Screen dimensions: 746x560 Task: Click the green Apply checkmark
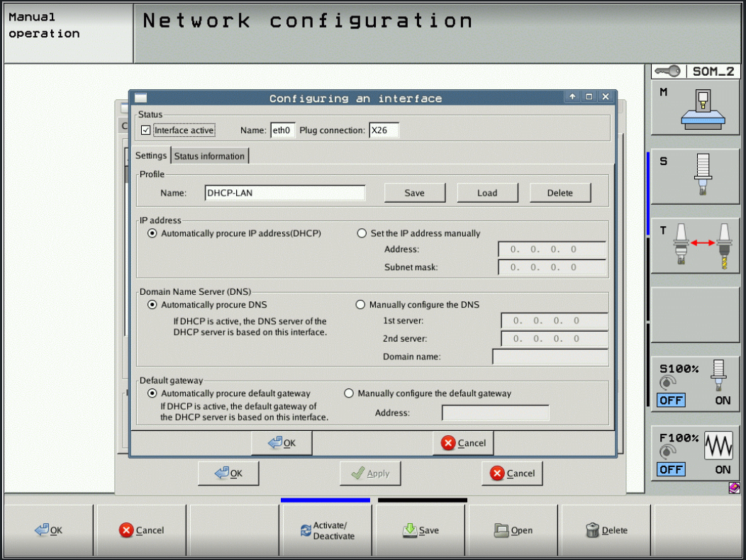370,473
